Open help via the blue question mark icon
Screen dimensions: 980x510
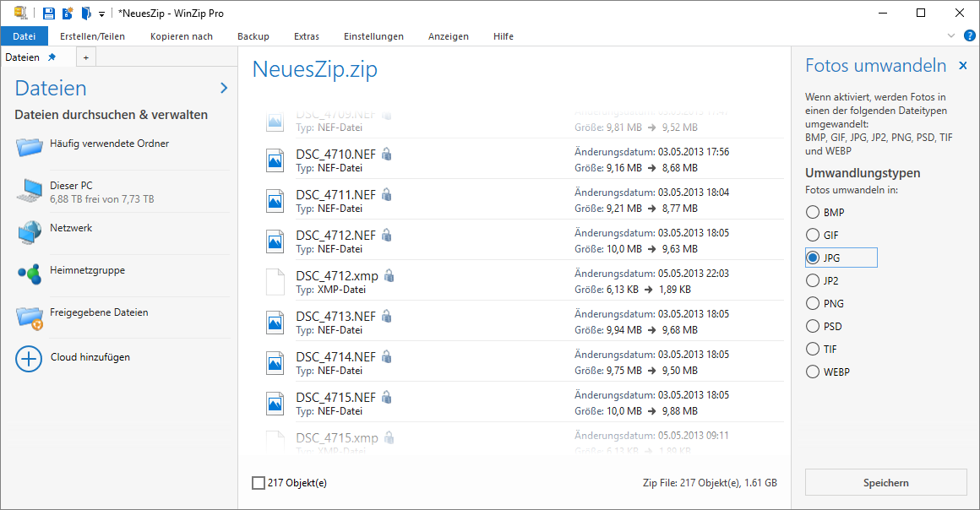point(969,35)
